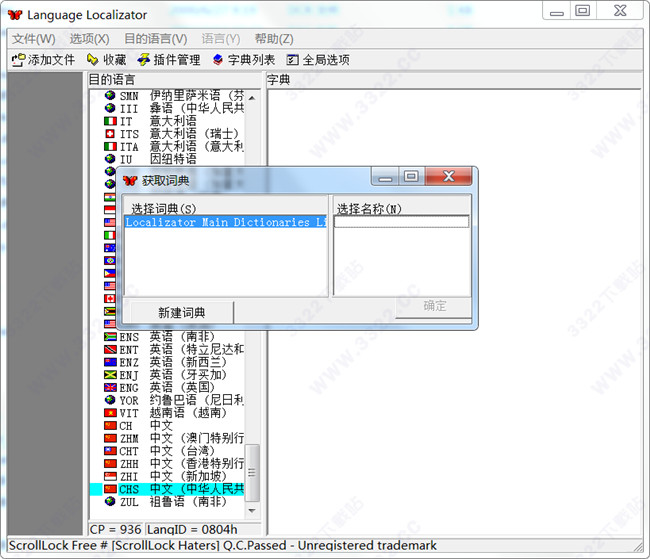Click Taiwan flag icon of CHT row
The width and height of the screenshot is (650, 559).
[x=110, y=451]
